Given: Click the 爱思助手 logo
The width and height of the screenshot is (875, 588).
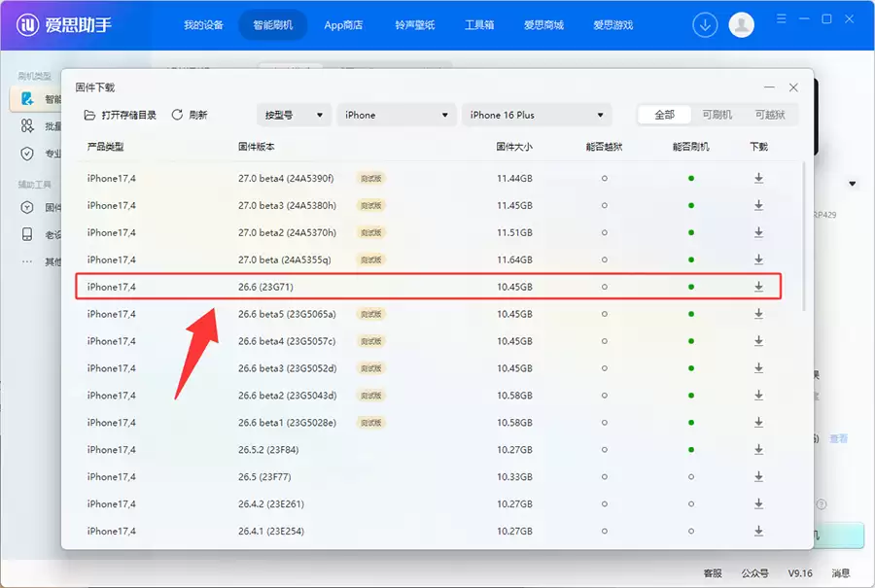Looking at the screenshot, I should coord(64,25).
